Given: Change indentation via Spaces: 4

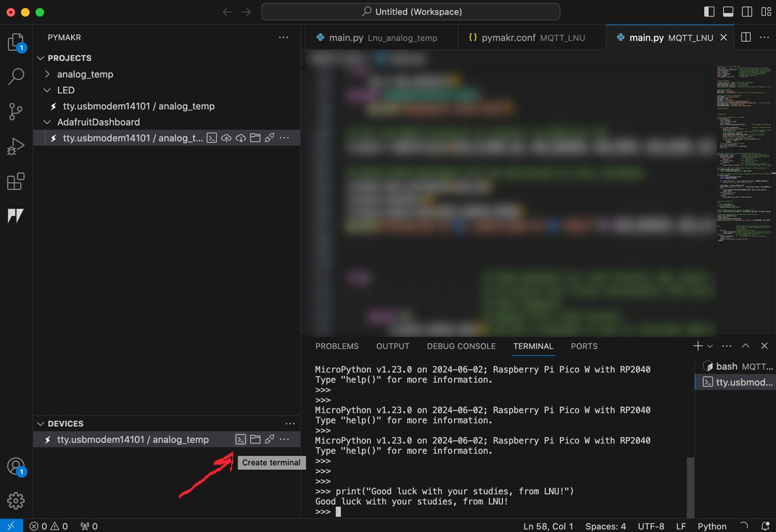Looking at the screenshot, I should point(605,526).
